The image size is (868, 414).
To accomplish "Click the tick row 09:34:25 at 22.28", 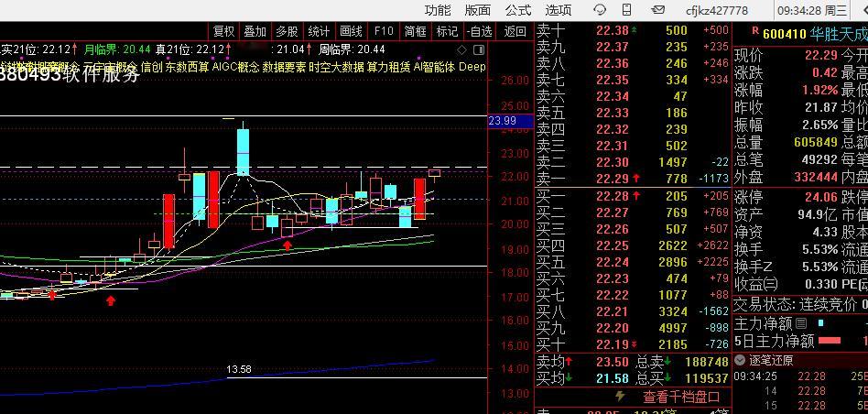I will pos(800,377).
